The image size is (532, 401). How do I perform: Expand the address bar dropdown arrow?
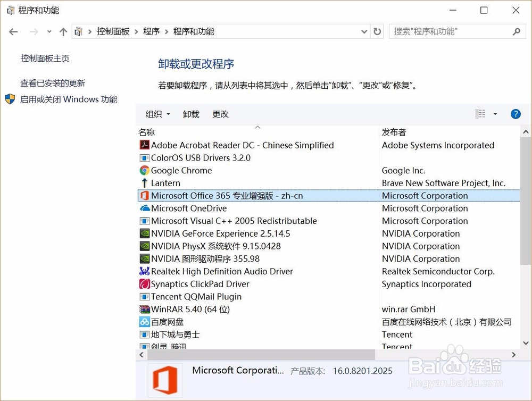364,31
